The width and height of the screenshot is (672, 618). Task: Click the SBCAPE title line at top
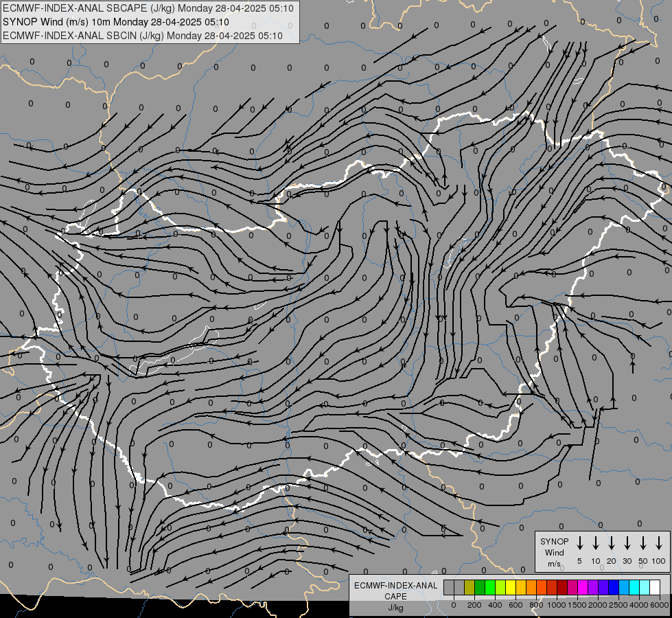[x=148, y=8]
